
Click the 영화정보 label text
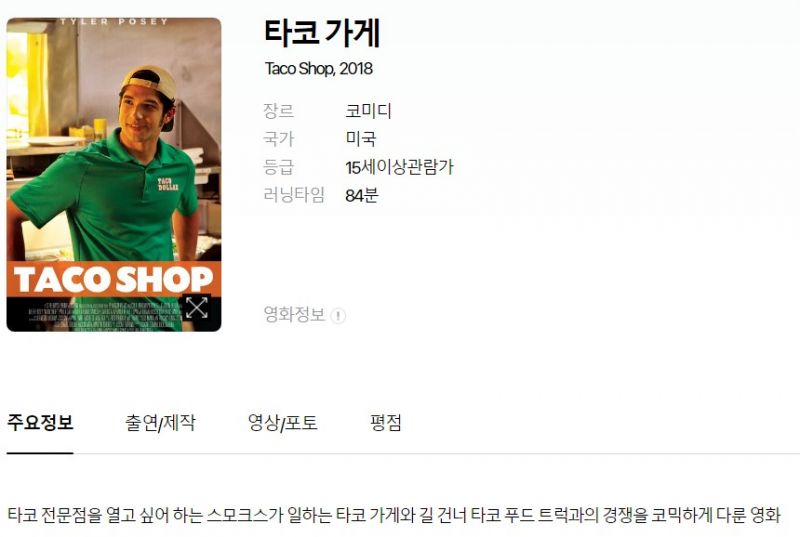click(x=294, y=314)
